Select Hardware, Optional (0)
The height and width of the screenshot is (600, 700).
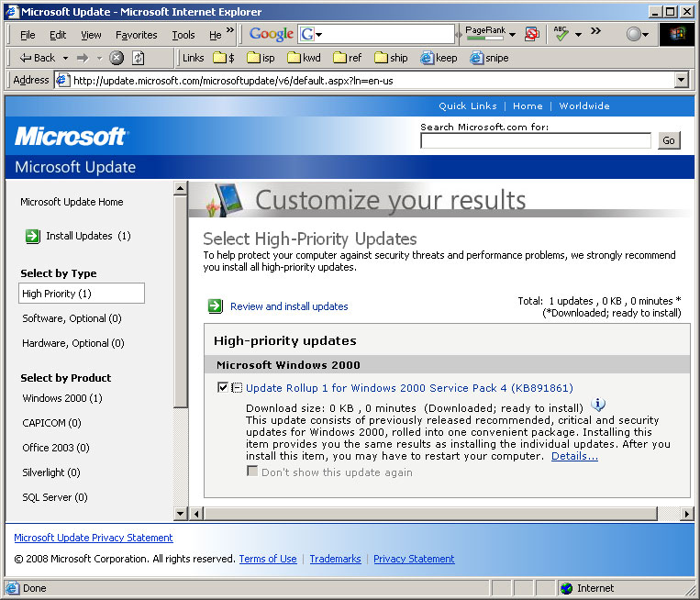tap(73, 343)
